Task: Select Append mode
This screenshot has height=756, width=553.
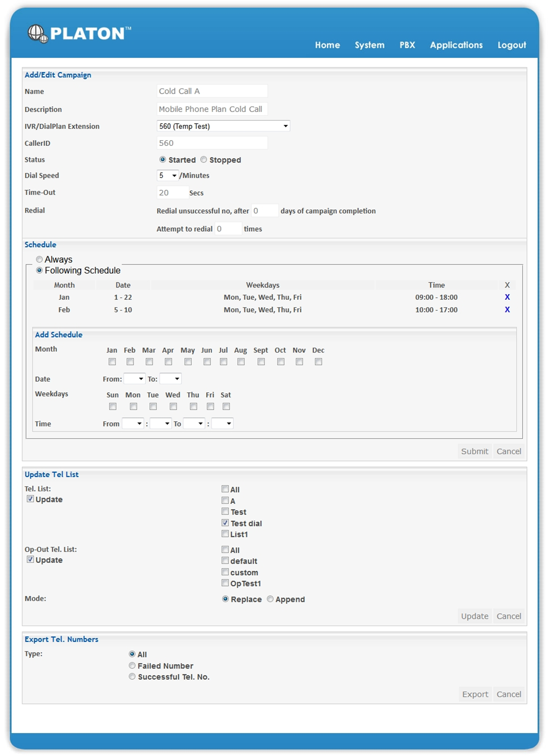Action: [x=270, y=599]
